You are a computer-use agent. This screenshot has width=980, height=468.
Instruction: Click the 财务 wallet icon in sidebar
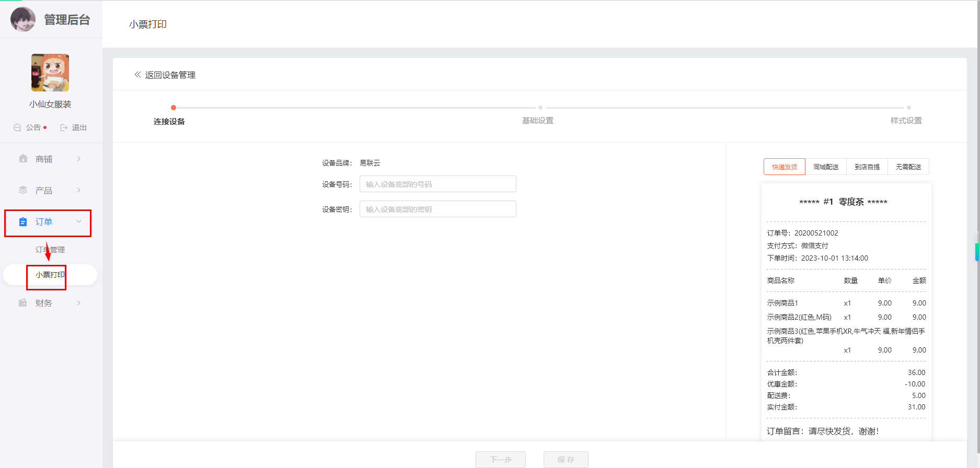23,303
